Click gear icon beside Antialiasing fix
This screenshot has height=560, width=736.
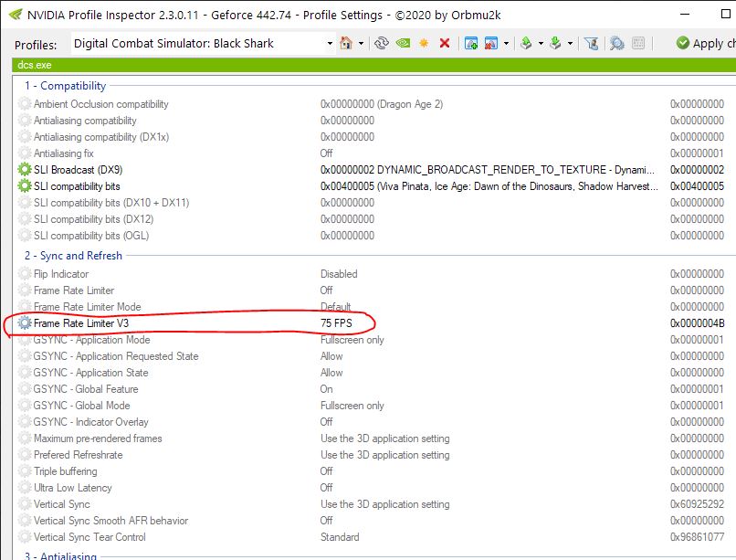25,153
